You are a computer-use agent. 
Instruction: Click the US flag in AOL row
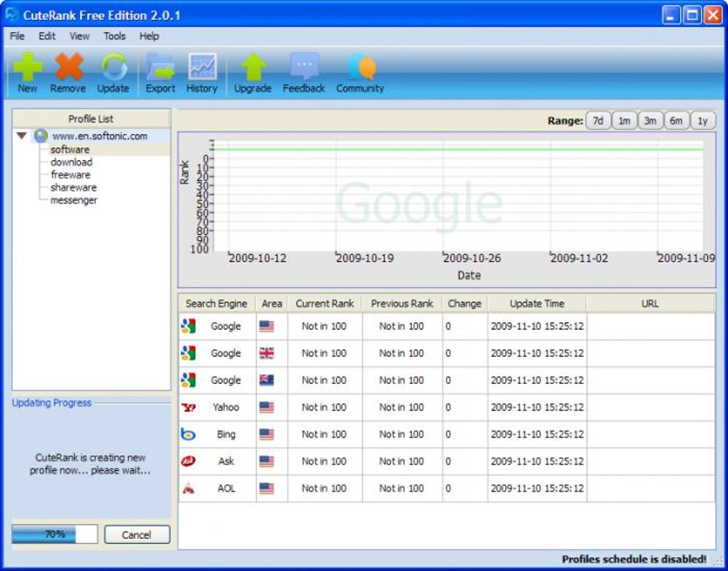click(x=266, y=488)
